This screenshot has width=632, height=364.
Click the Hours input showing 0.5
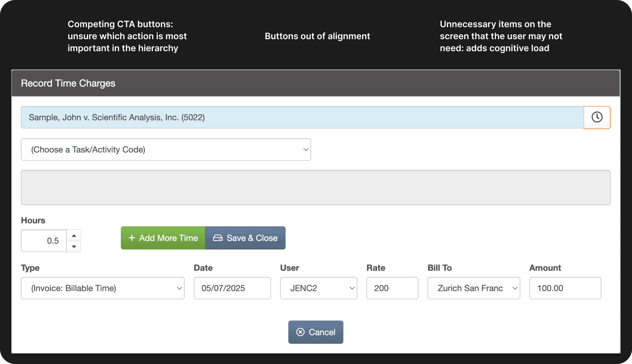click(44, 241)
